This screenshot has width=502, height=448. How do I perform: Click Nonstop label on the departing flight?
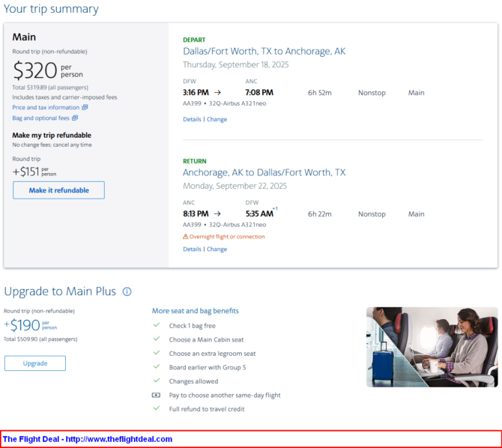(372, 93)
